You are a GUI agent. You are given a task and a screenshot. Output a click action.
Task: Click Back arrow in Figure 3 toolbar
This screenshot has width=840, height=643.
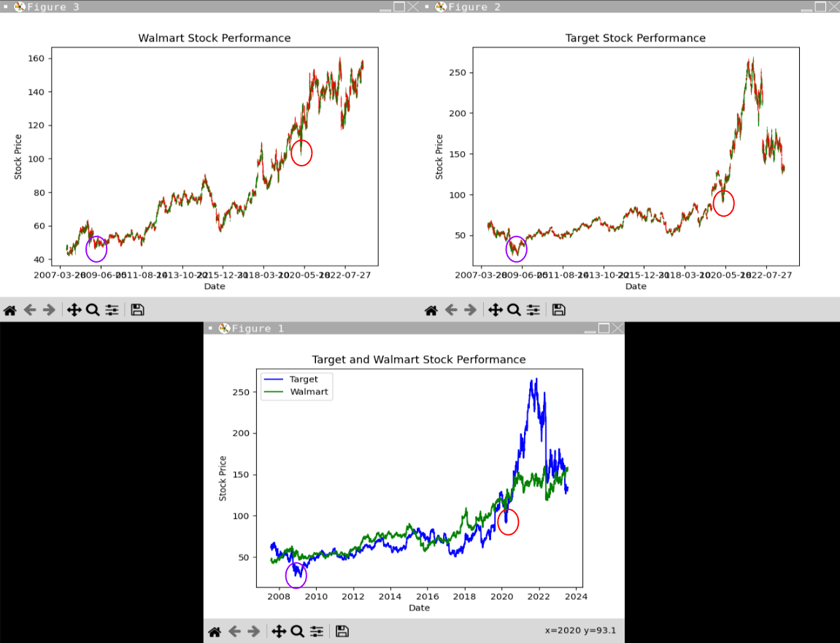[x=30, y=309]
